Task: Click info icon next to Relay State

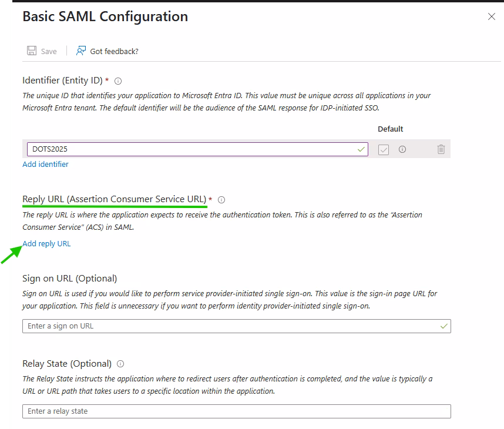Action: click(x=120, y=364)
